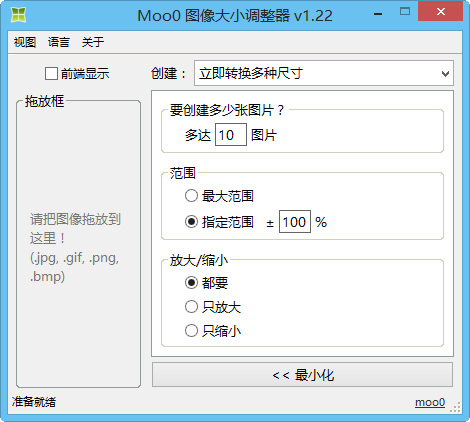470x422 pixels.
Task: Click the << 最小化 button
Action: [x=302, y=375]
